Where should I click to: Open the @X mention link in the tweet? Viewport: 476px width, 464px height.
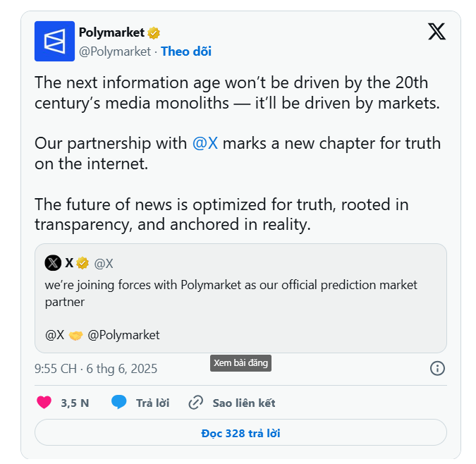click(205, 143)
